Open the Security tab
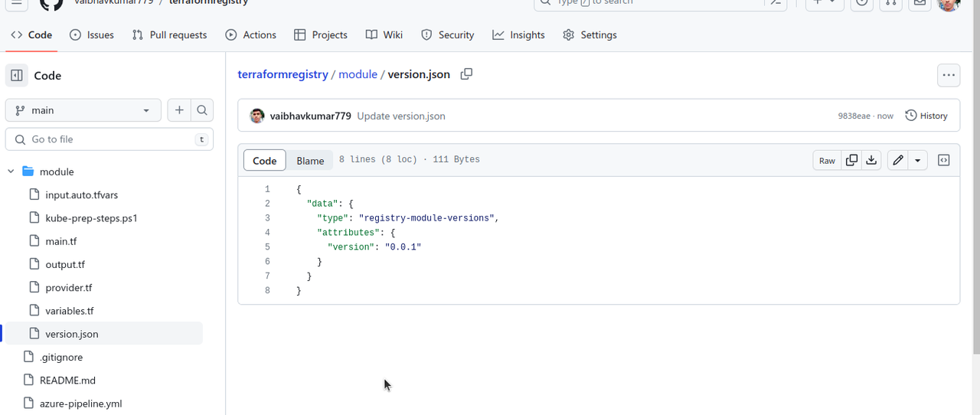Image resolution: width=980 pixels, height=415 pixels. point(448,35)
